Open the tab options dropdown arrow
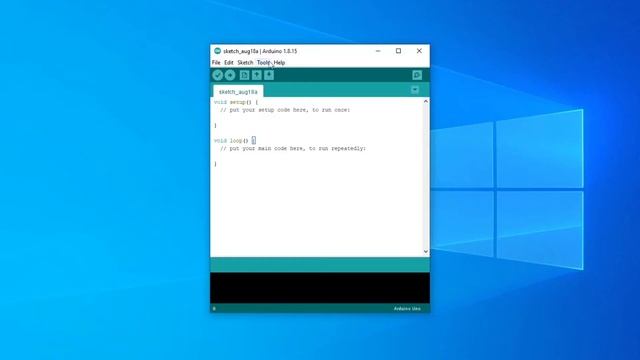The height and width of the screenshot is (360, 640). 415,90
